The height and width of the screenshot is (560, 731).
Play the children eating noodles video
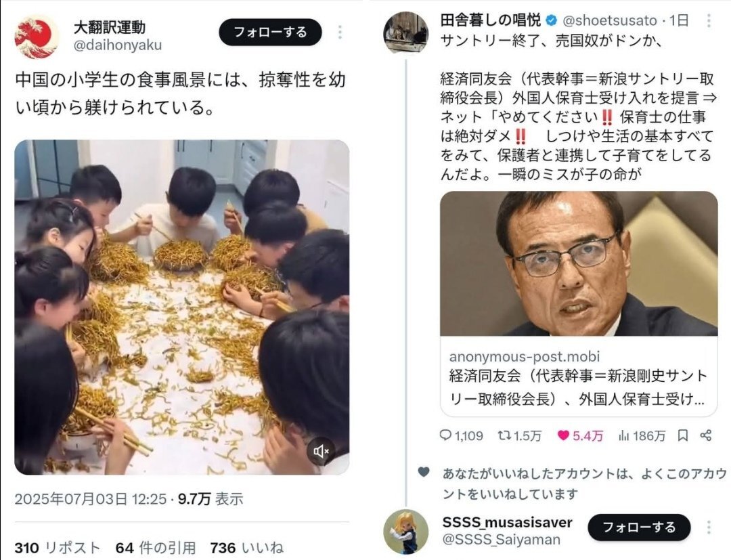(182, 307)
